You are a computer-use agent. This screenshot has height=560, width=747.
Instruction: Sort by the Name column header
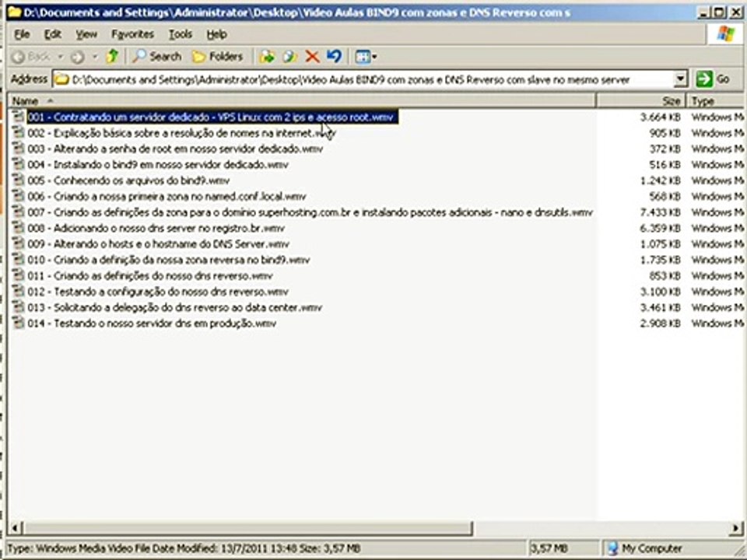click(301, 101)
